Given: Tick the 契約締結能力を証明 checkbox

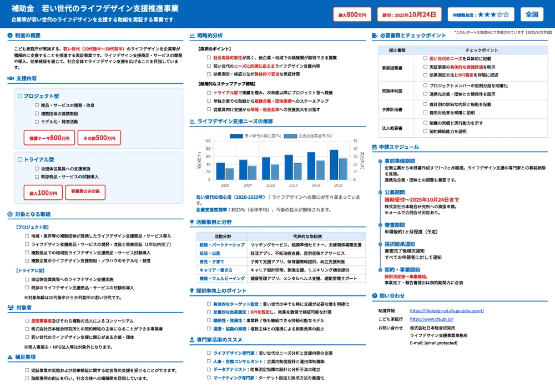Looking at the screenshot, I should point(426,131).
